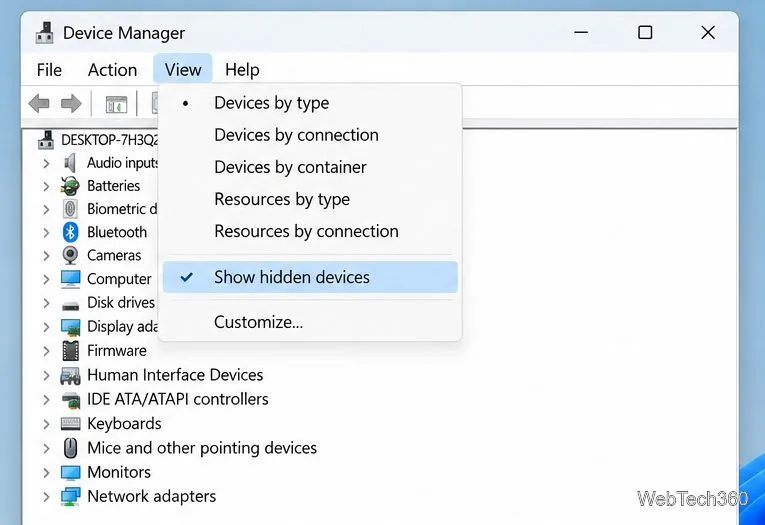Click the Display adapters icon
The width and height of the screenshot is (765, 525).
[x=70, y=327]
